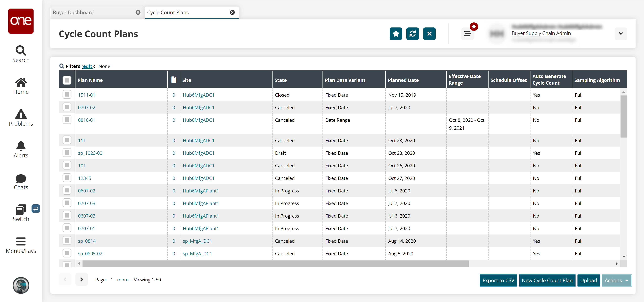Open the filters edit link
The height and width of the screenshot is (302, 644).
coord(88,66)
